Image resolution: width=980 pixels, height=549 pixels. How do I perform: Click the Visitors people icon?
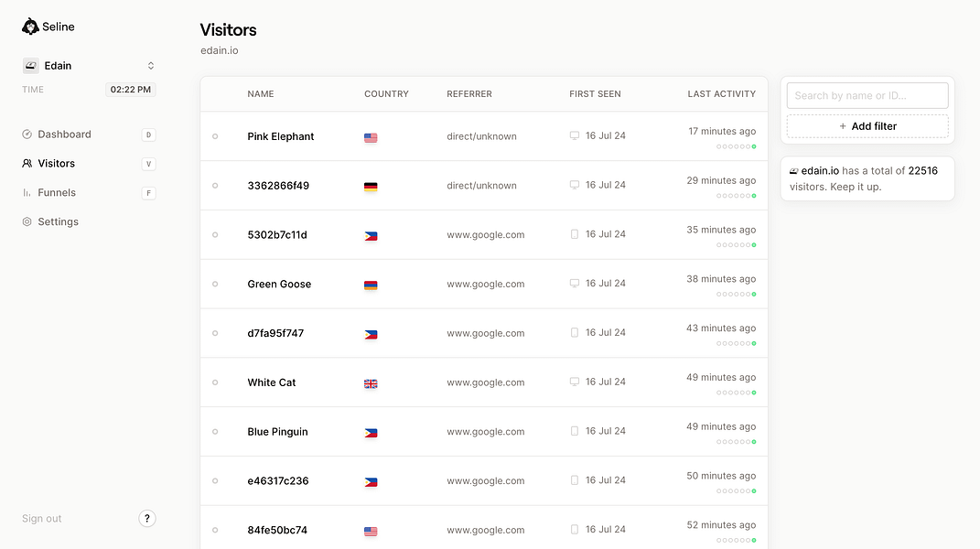tap(27, 164)
